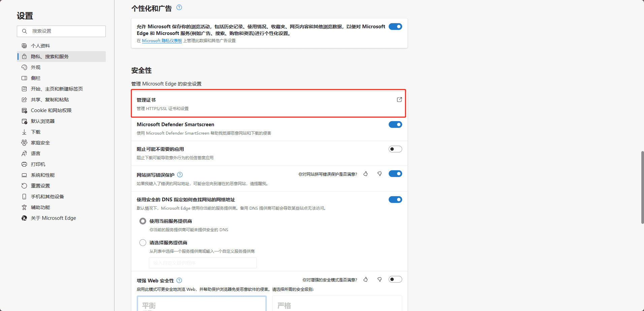
Task: Click the 打印机 printer icon
Action: click(x=24, y=164)
